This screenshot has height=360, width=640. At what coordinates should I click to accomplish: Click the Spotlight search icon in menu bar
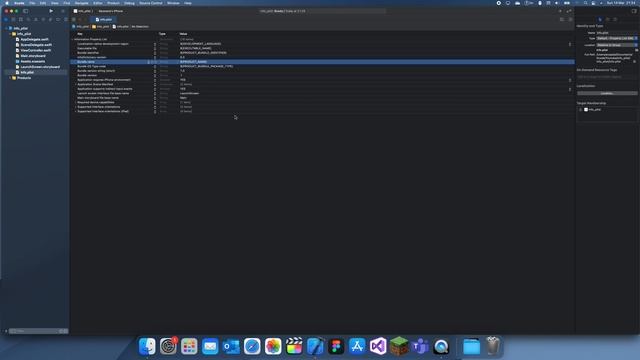coord(585,3)
